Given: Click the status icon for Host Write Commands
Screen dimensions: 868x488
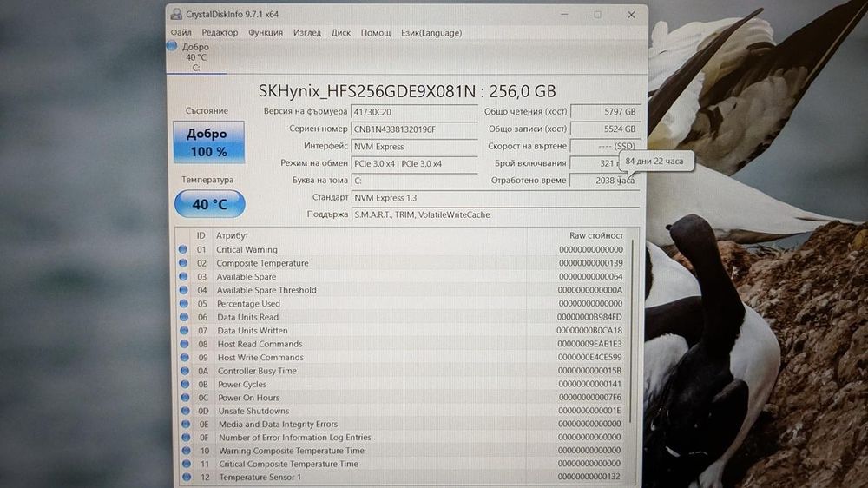Looking at the screenshot, I should (185, 357).
